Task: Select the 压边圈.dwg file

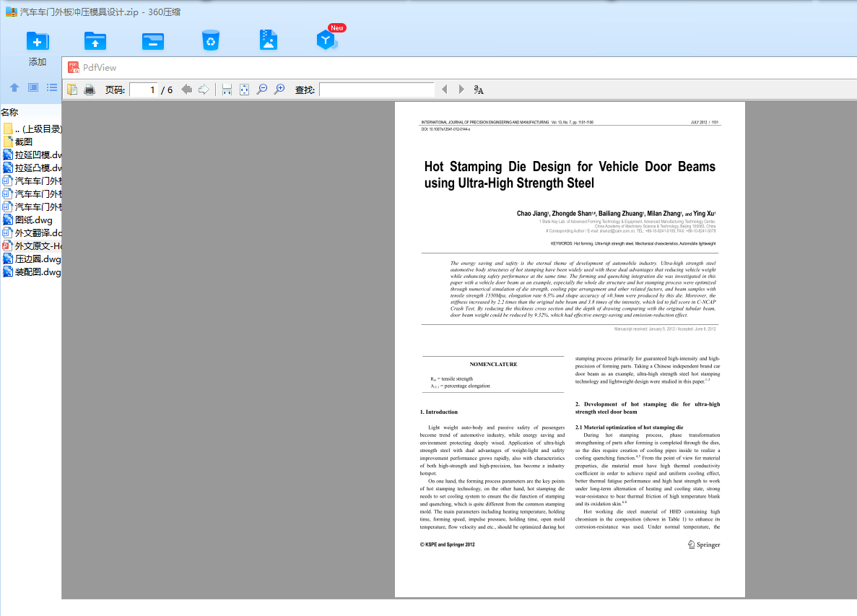Action: 32,259
